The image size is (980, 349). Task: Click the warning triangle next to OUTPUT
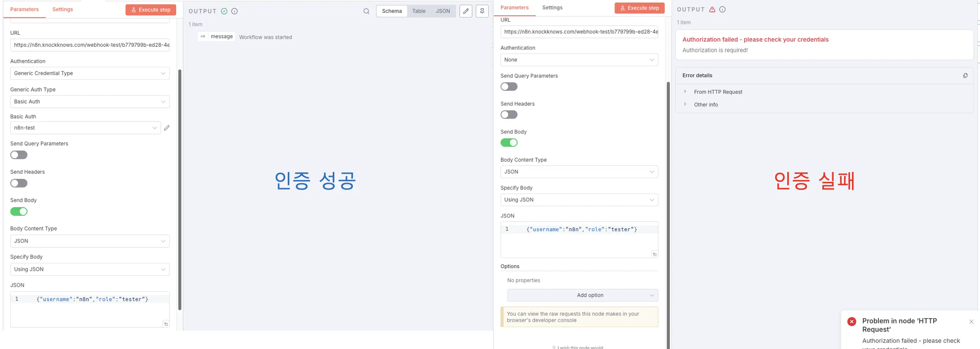click(712, 10)
